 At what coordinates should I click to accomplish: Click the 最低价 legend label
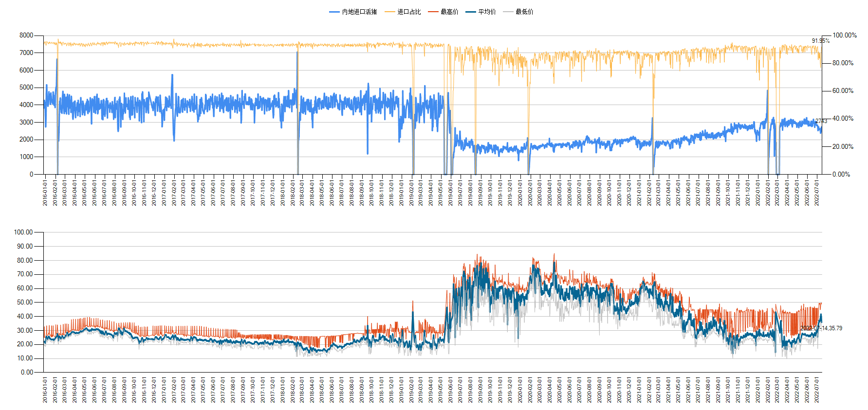[524, 12]
